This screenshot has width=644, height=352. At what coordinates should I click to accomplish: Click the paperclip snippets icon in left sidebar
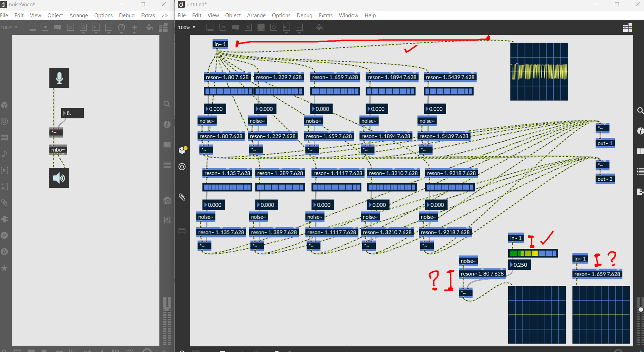pos(182,197)
